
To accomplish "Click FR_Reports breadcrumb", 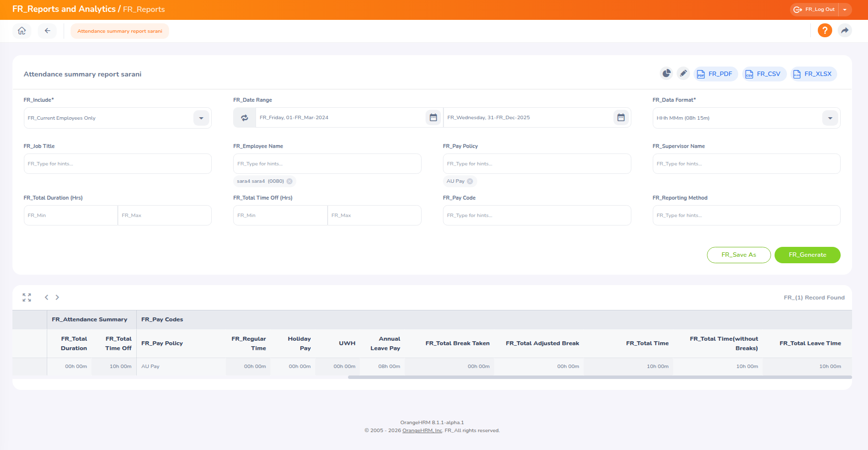I will 144,9.
